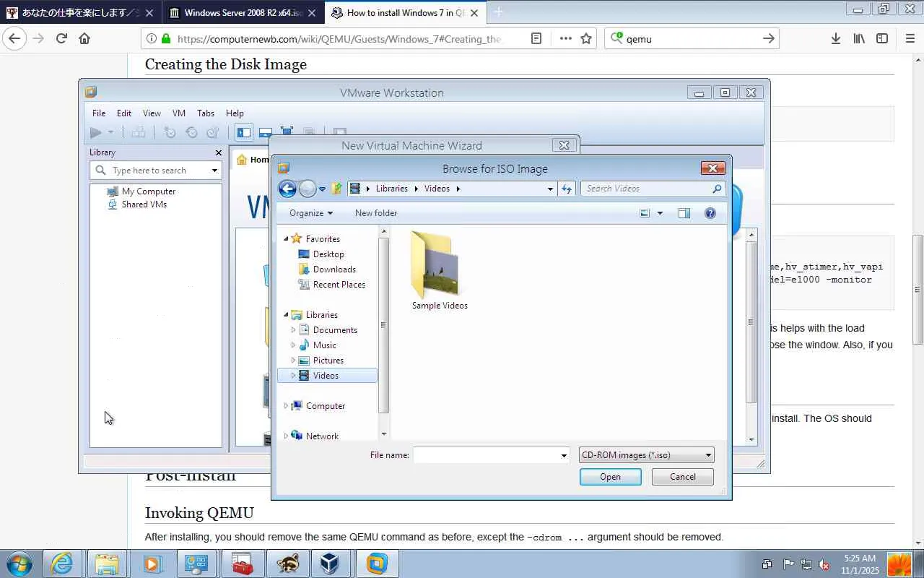Screen dimensions: 924x578
Task: Open the red toolbox app on taskbar
Action: [241, 564]
